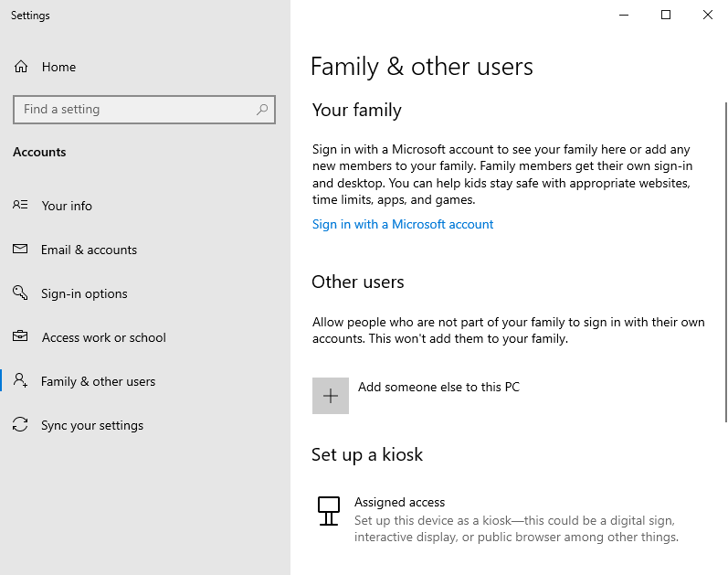Image resolution: width=728 pixels, height=575 pixels.
Task: Click the Sync your settings arrows icon
Action: (x=20, y=425)
